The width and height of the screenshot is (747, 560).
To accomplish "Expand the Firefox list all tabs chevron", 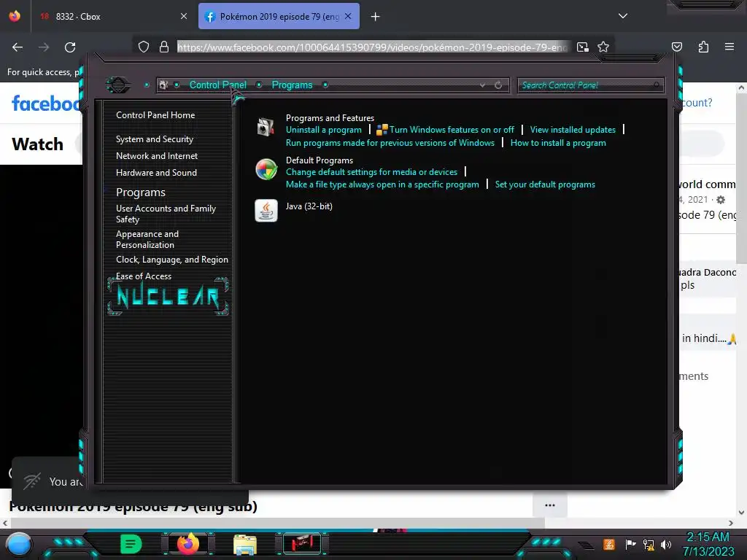I will 623,16.
